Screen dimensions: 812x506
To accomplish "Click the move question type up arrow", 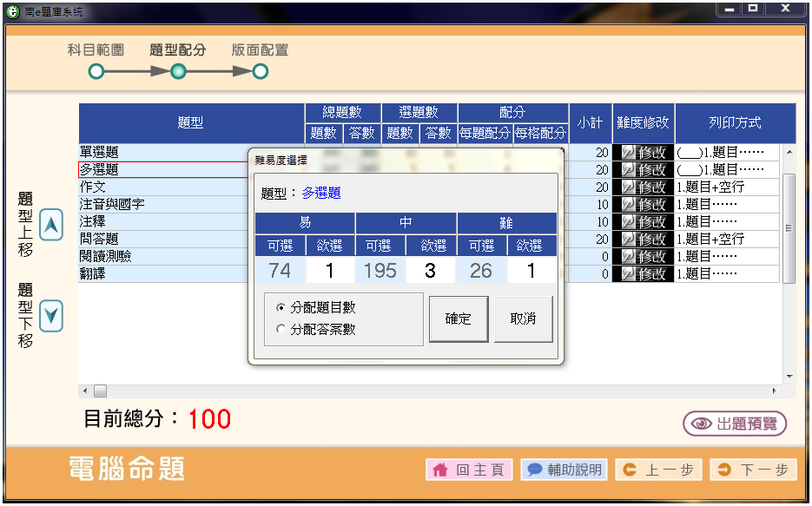I will [x=52, y=226].
